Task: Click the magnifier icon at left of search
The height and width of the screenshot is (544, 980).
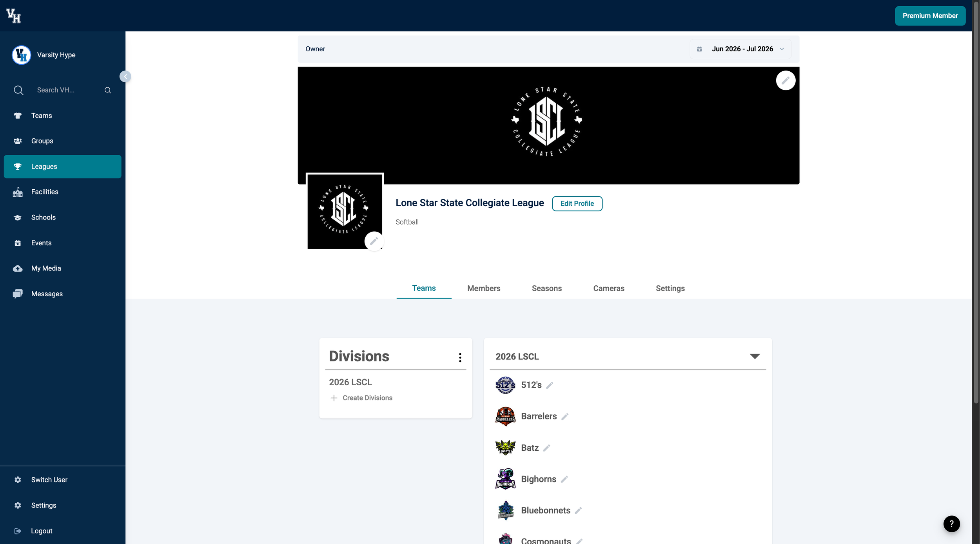Action: (x=18, y=90)
